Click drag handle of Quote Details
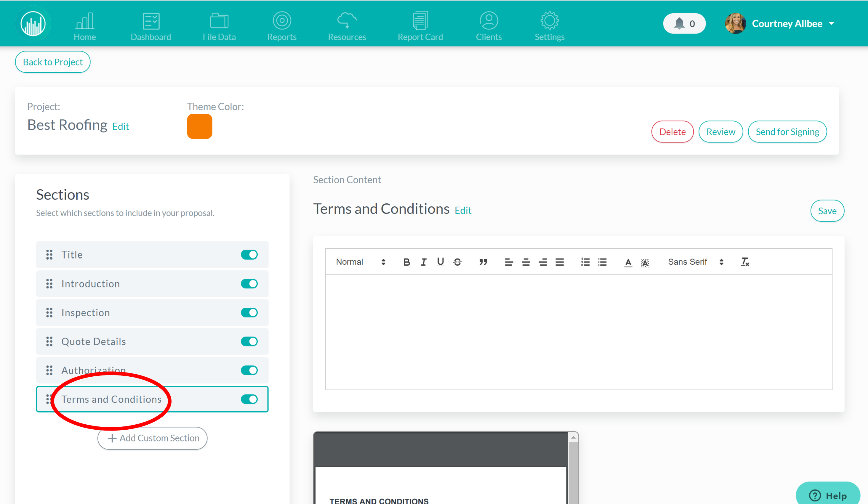 tap(49, 341)
